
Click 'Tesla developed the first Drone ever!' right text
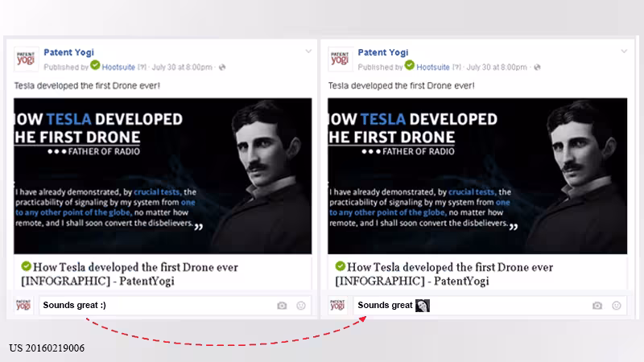coord(401,86)
